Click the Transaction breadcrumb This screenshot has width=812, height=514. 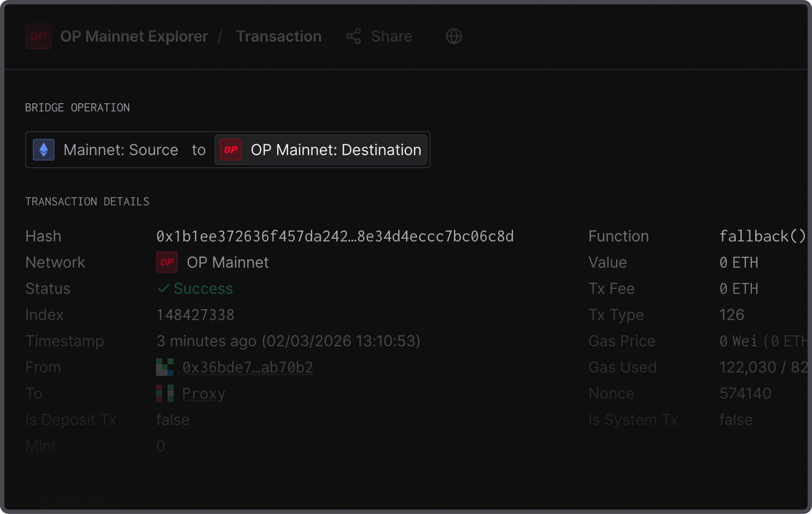coord(279,36)
